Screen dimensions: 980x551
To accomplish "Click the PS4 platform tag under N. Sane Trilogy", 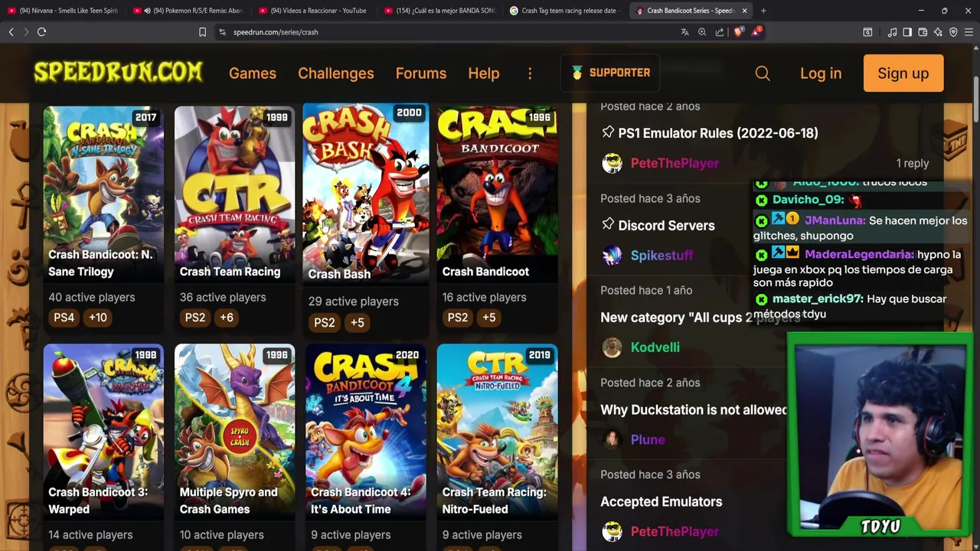I will tap(64, 318).
